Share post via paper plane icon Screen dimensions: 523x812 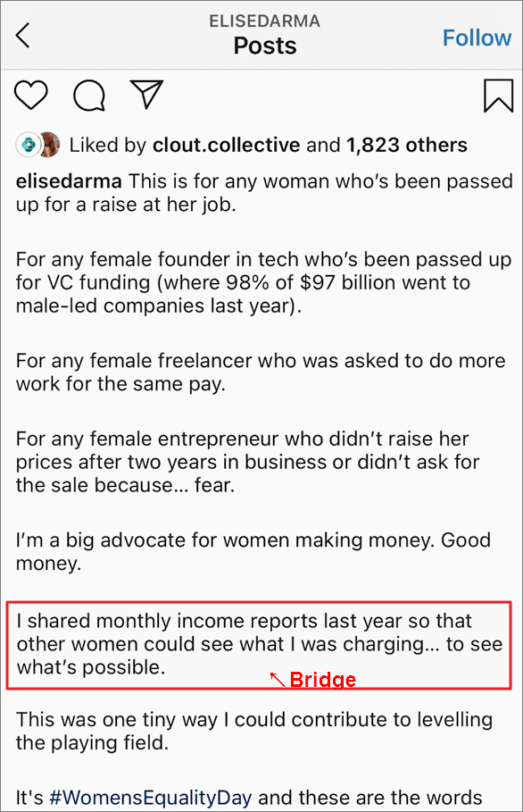coord(147,95)
